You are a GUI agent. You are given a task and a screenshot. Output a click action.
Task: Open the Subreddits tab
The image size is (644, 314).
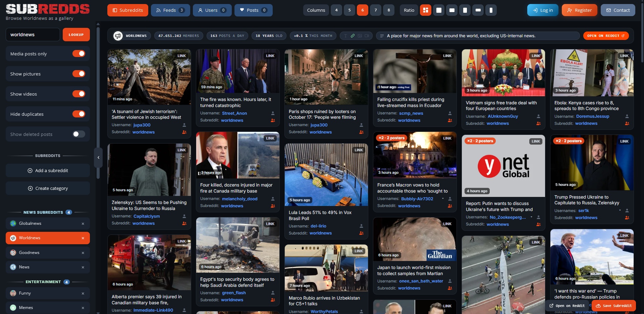point(128,10)
